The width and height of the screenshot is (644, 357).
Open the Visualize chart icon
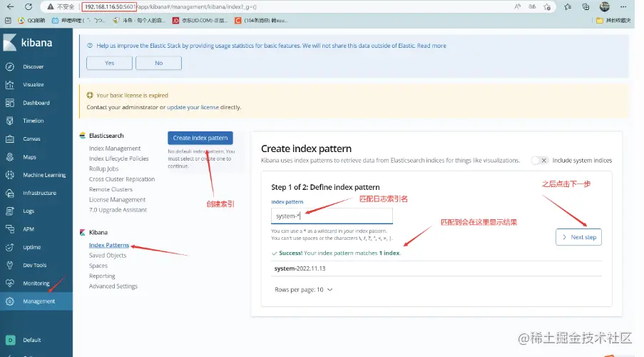click(10, 85)
